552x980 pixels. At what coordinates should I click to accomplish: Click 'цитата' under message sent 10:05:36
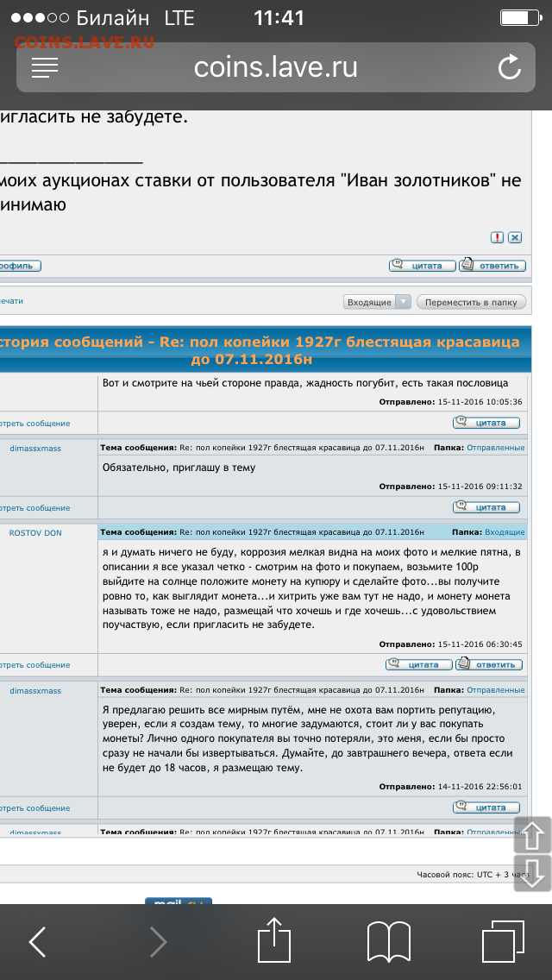[486, 423]
